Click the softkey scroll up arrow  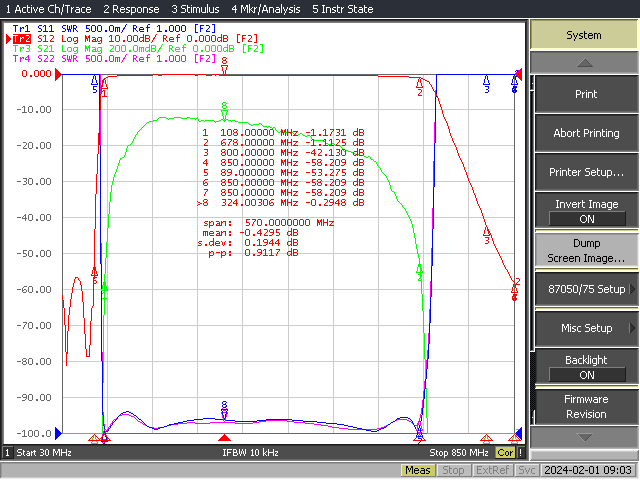pyautogui.click(x=584, y=62)
